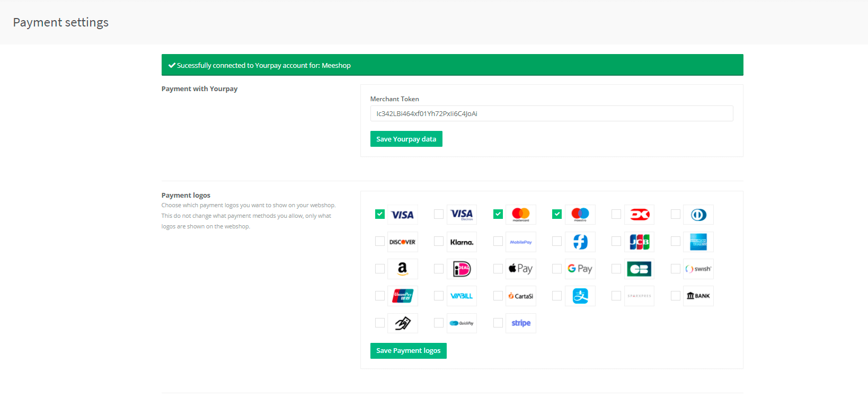This screenshot has width=868, height=407.
Task: Click the Maestro logo image
Action: (x=580, y=215)
